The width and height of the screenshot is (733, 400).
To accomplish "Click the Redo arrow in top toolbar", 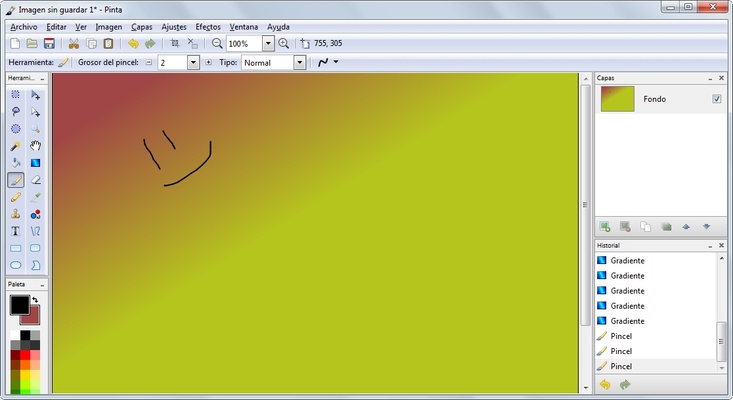I will (x=150, y=43).
